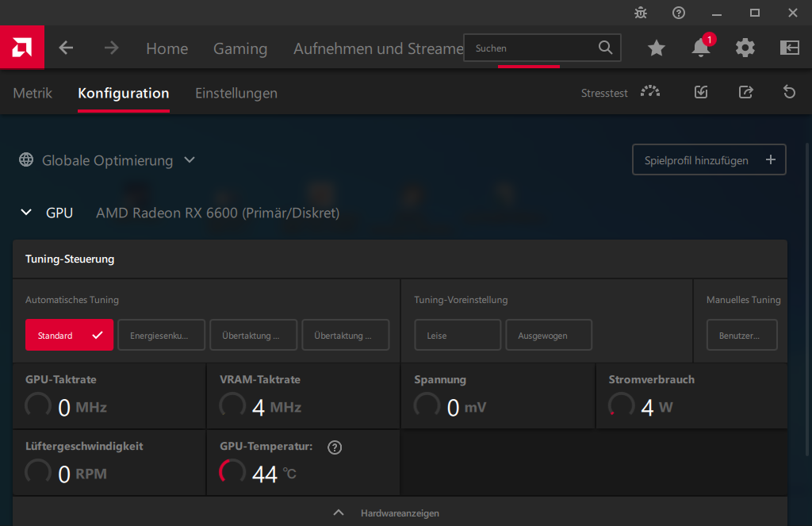This screenshot has height=526, width=812.
Task: Click the globe icon beside Globale Optimierung
Action: (x=26, y=159)
